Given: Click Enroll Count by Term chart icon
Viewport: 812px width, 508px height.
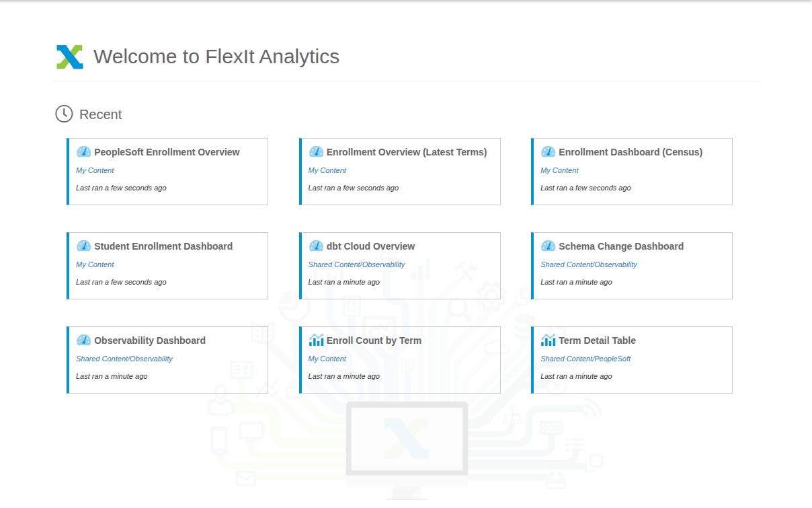Looking at the screenshot, I should pyautogui.click(x=316, y=340).
